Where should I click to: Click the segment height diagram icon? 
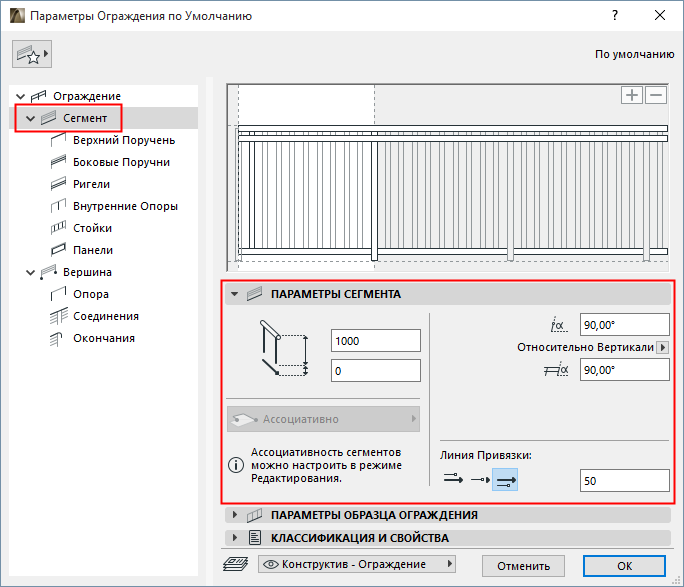pyautogui.click(x=284, y=348)
